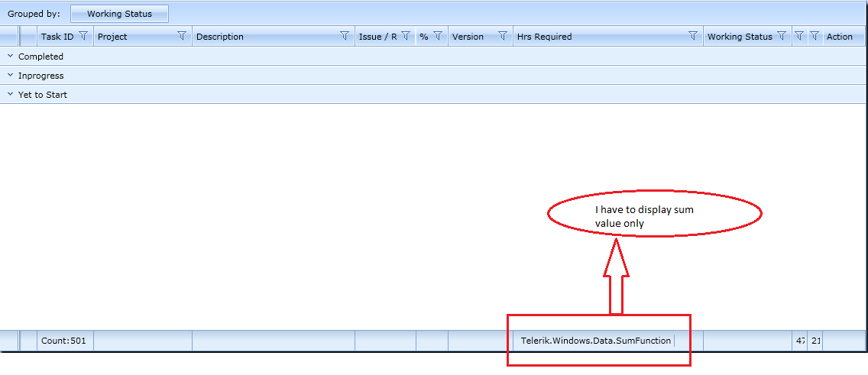Click the last unlabeled column filter funnel
Screen dimensions: 868x375
pyautogui.click(x=815, y=36)
